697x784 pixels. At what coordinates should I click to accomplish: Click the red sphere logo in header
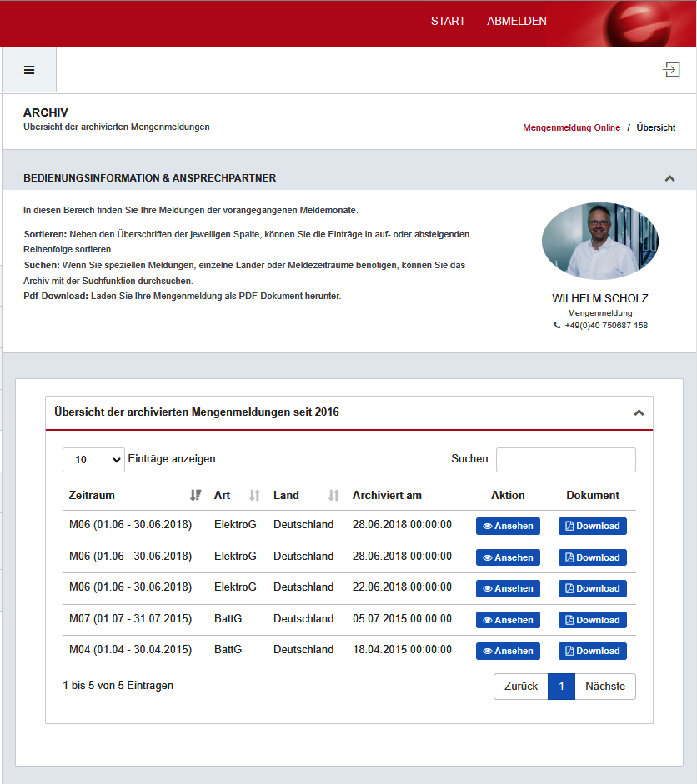pyautogui.click(x=638, y=23)
